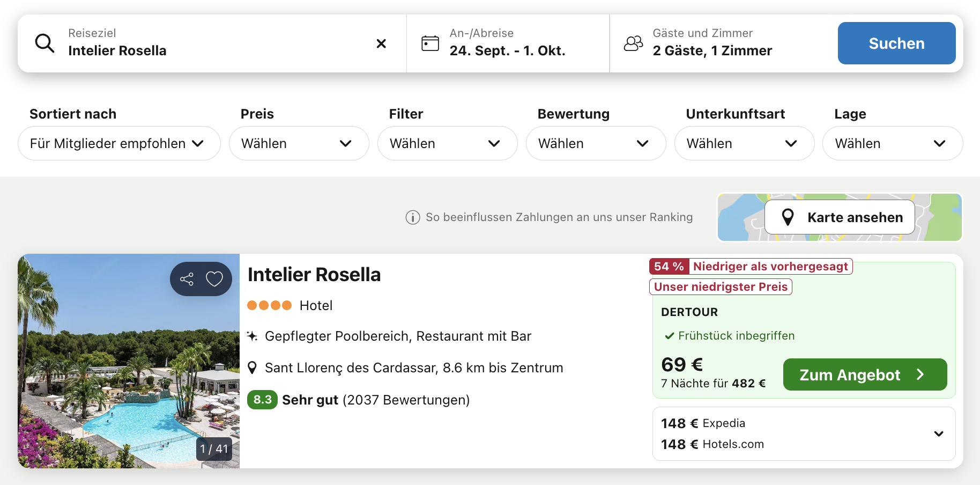Click Karte ansehen map button
The height and width of the screenshot is (485, 980).
[840, 217]
